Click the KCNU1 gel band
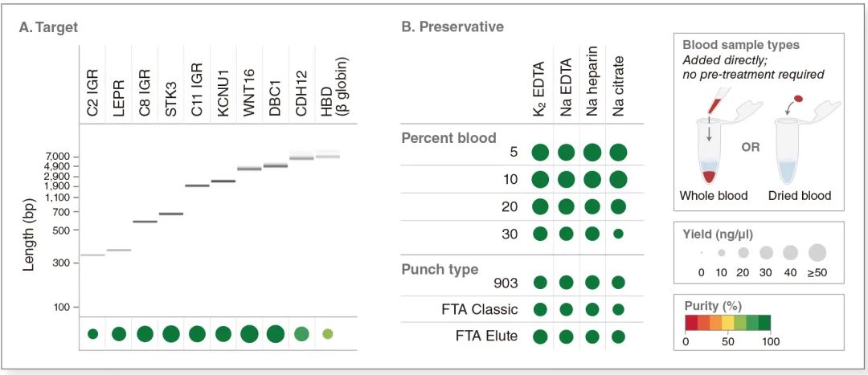Viewport: 868px width, 375px height. click(x=223, y=181)
